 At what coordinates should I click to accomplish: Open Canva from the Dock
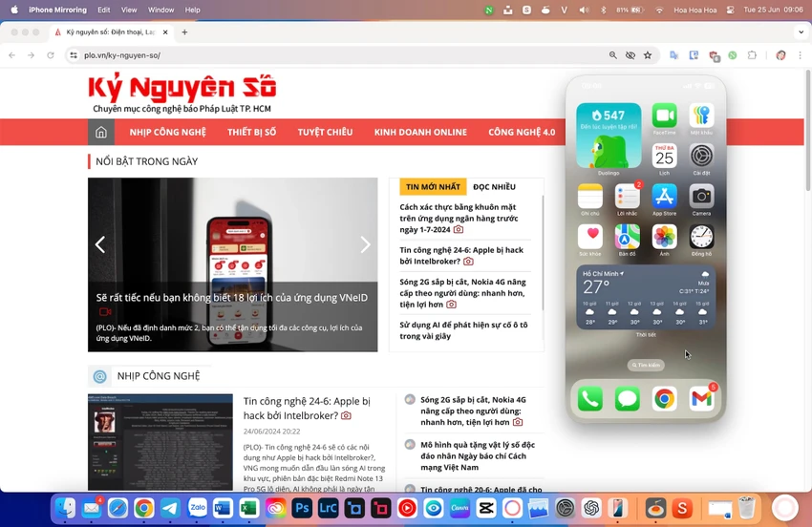(459, 508)
